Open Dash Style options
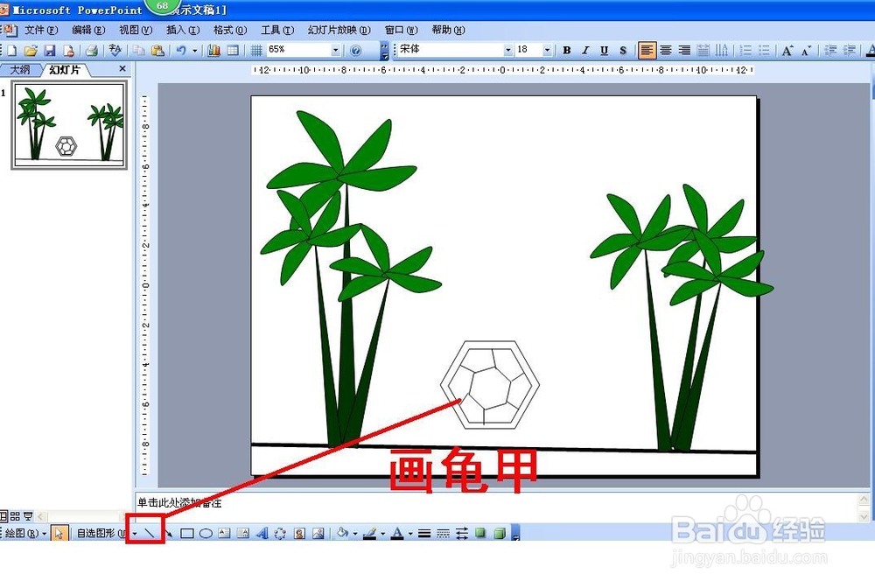This screenshot has height=588, width=875. coord(443,534)
